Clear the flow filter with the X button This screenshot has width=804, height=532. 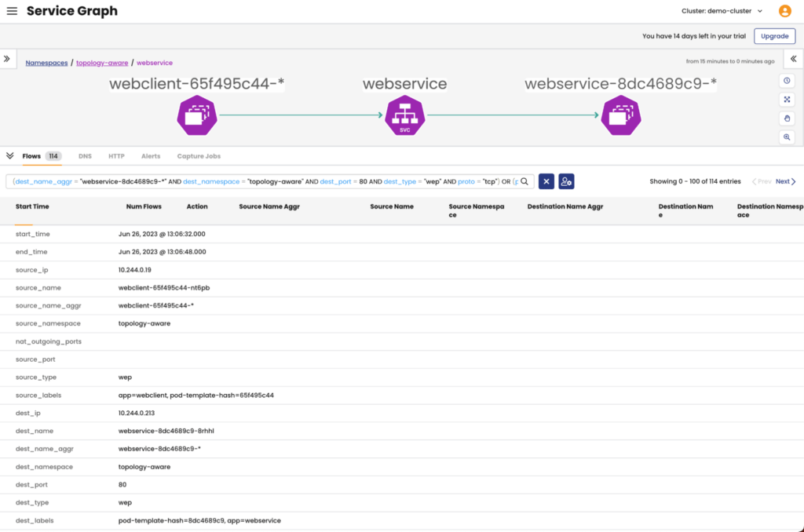click(x=546, y=181)
